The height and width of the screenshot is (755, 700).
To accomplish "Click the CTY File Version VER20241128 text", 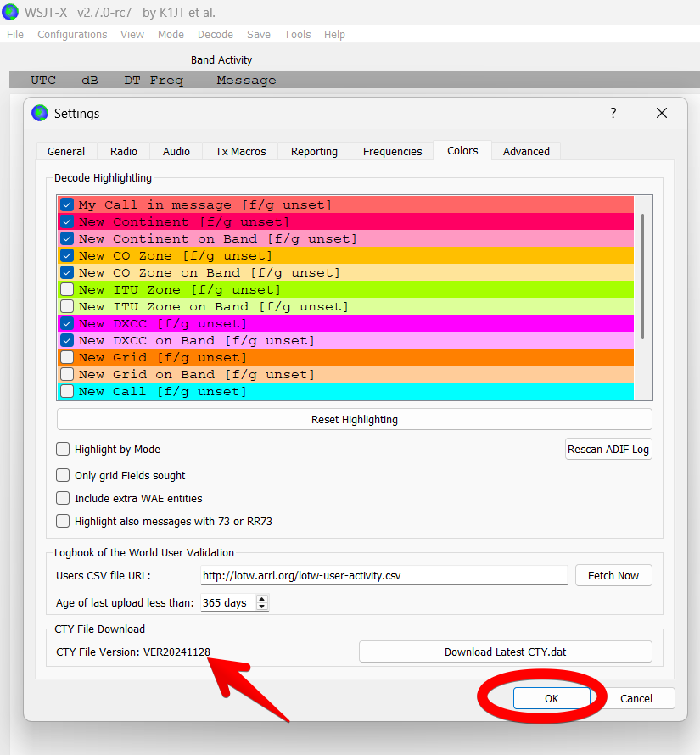I will click(133, 652).
